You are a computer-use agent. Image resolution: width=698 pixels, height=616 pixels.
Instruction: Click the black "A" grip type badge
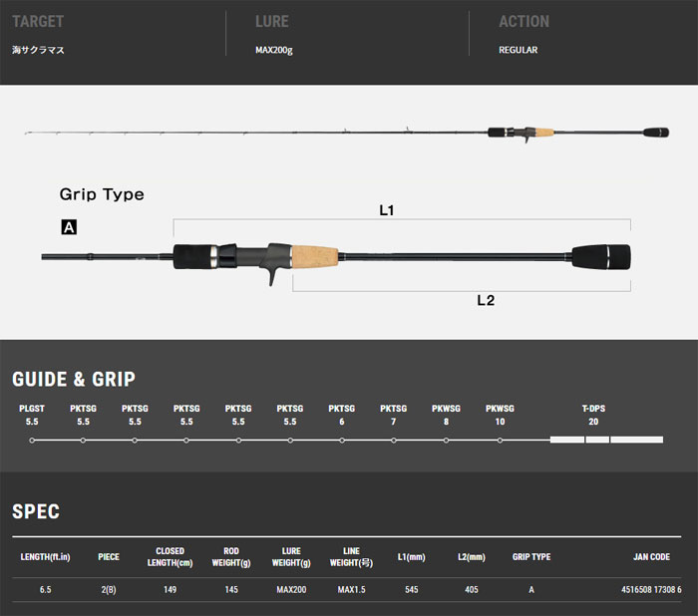(69, 227)
